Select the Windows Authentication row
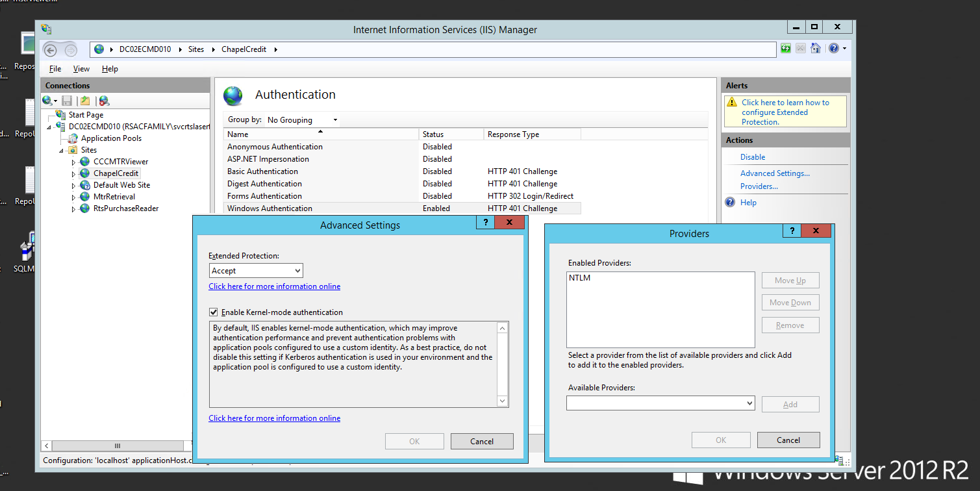The width and height of the screenshot is (980, 491). (x=402, y=208)
